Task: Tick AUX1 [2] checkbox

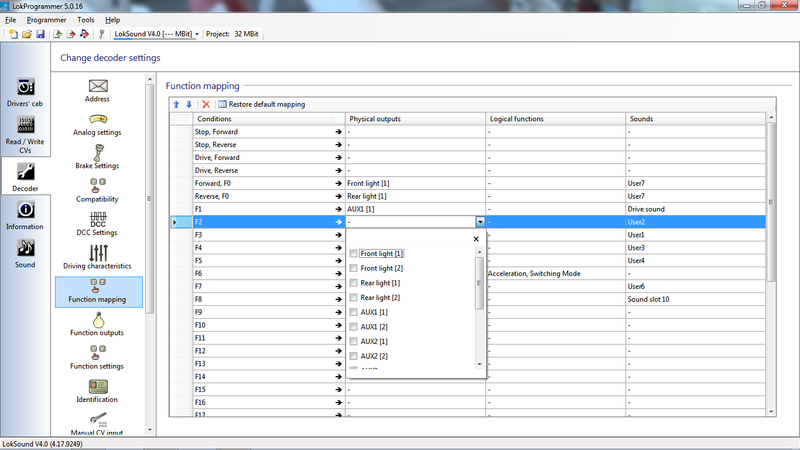Action: pos(354,327)
